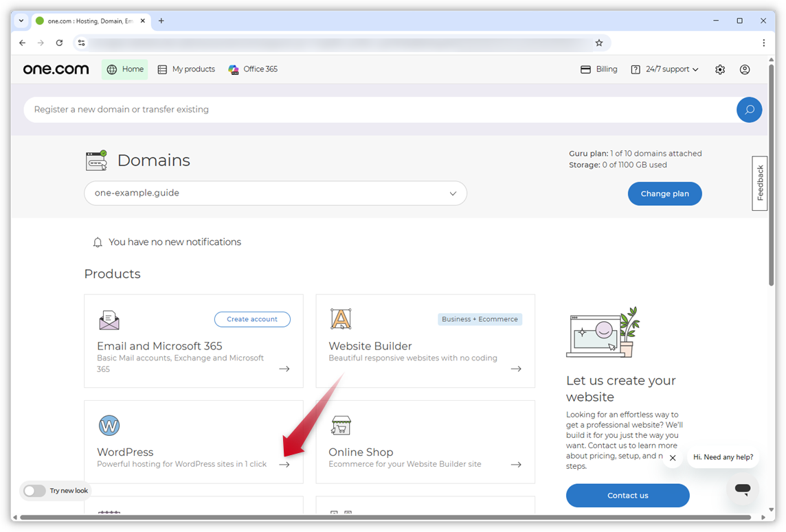
Task: Click the settings gear icon
Action: pos(719,69)
